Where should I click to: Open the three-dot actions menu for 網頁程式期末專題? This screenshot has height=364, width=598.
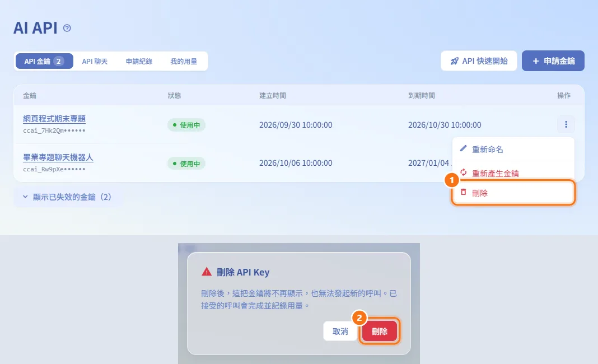point(566,124)
